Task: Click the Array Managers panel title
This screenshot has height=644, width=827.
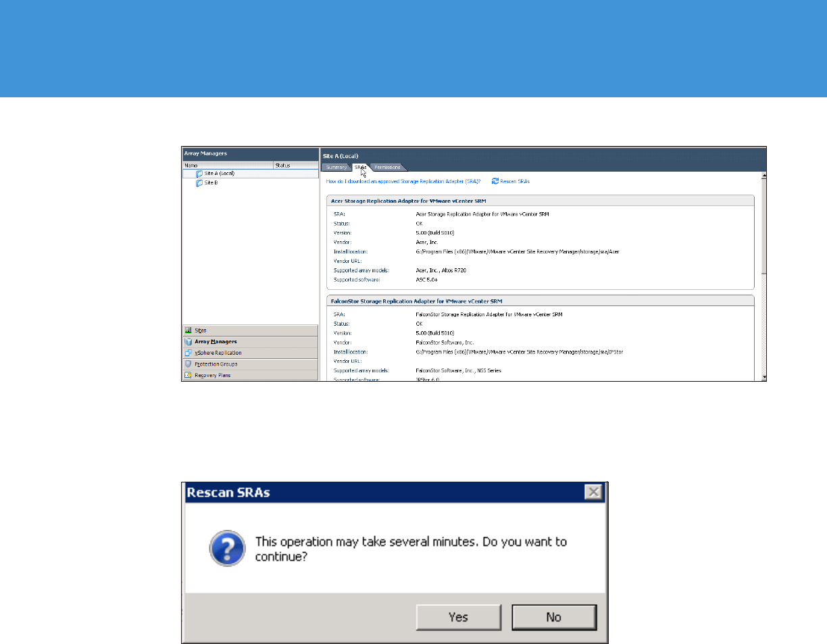Action: tap(205, 153)
